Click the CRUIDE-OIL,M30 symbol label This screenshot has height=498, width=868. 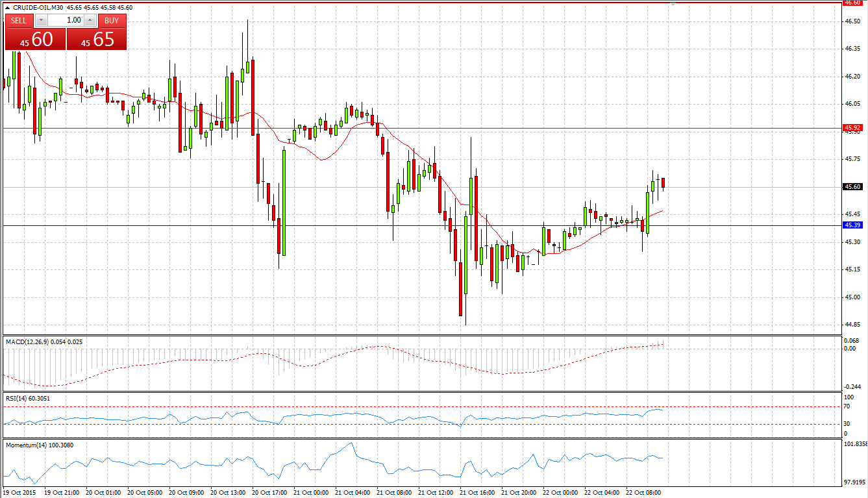[x=38, y=7]
